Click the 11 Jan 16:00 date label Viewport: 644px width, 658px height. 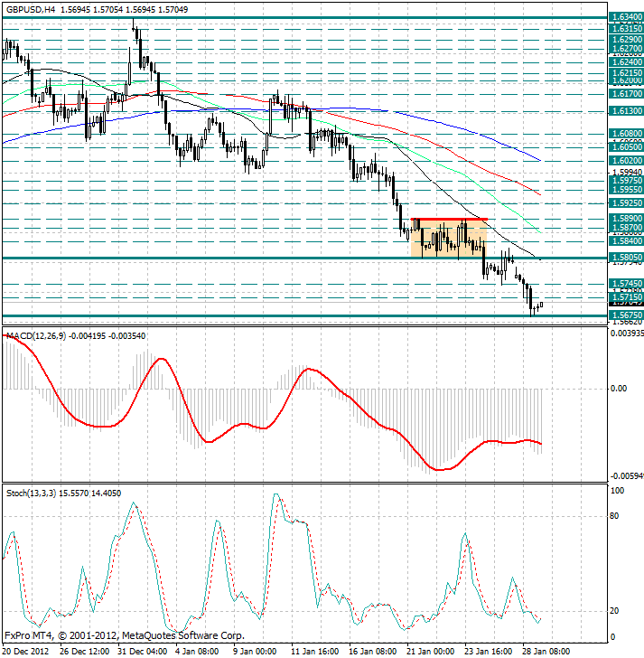coord(315,652)
